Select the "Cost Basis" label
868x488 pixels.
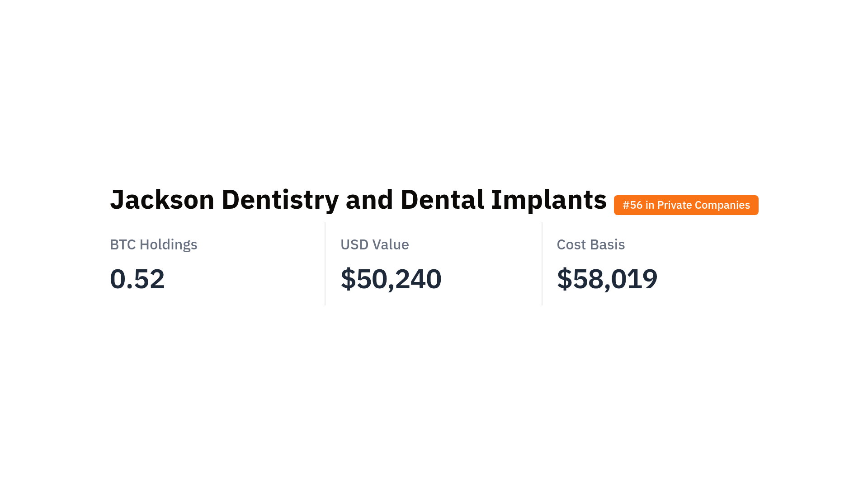coord(590,244)
